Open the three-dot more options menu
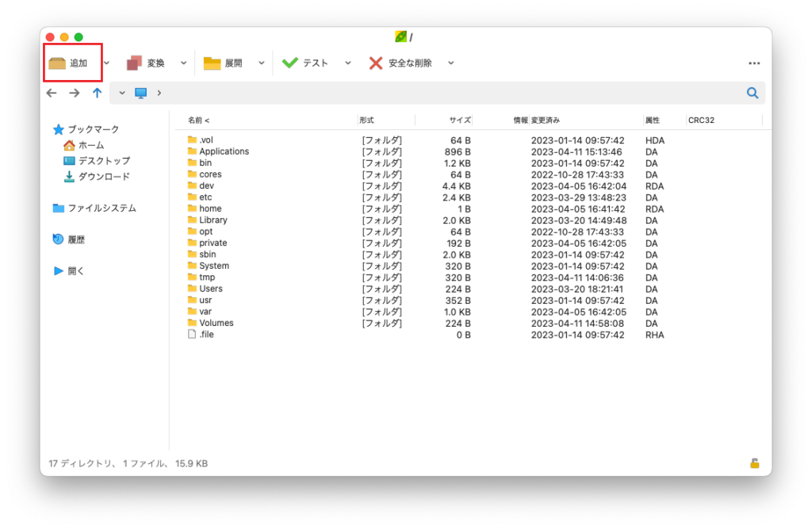Screen dimensions: 812x529 (754, 63)
